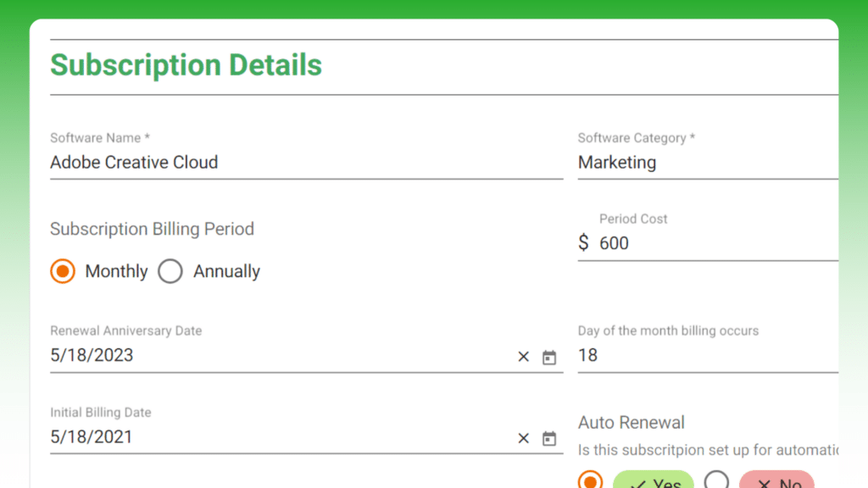Click the Annually label text
868x488 pixels.
pyautogui.click(x=226, y=272)
